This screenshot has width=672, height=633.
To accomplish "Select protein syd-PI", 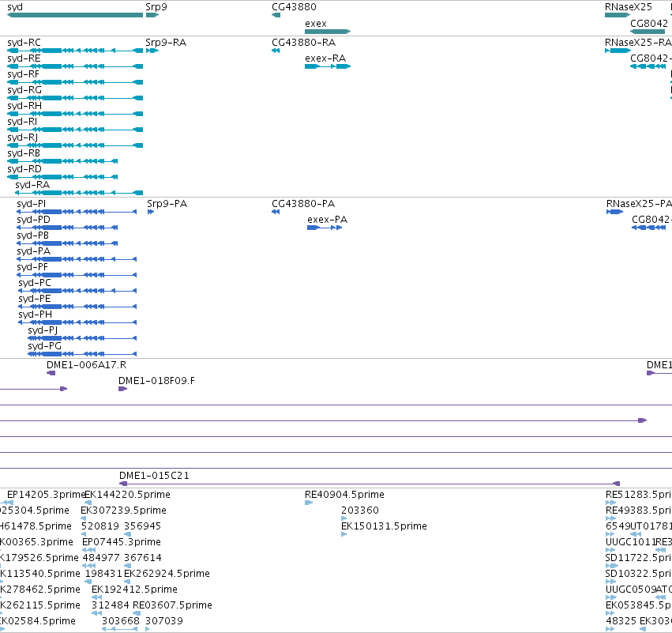I will 77,212.
